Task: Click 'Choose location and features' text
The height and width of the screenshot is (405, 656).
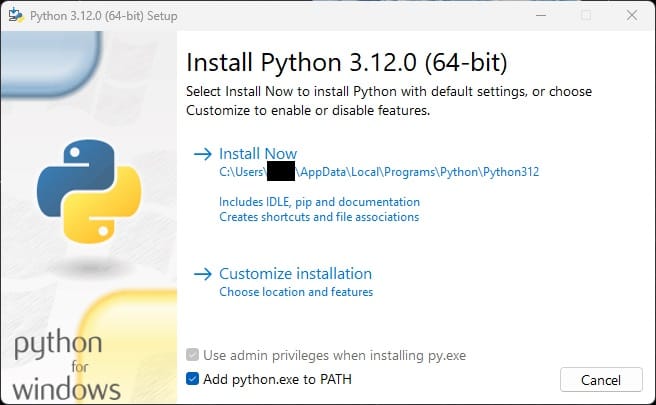Action: tap(296, 292)
